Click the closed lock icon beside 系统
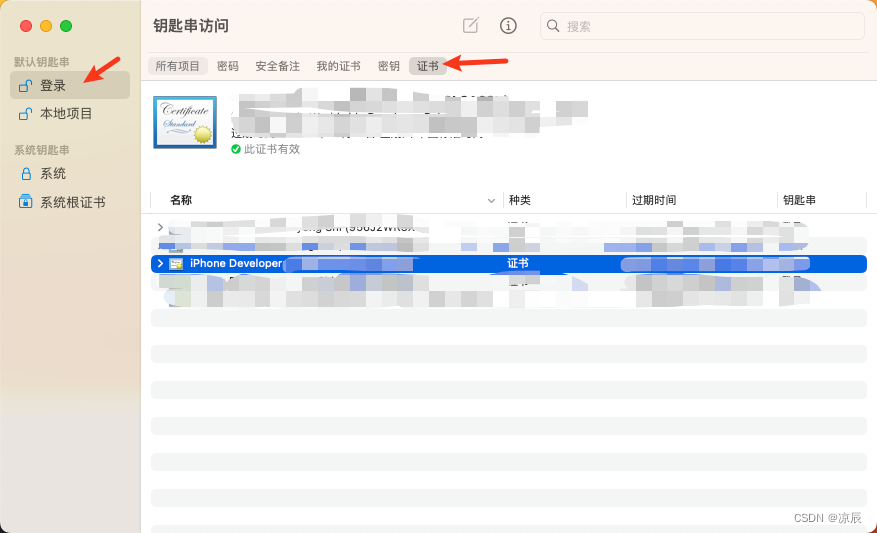877x533 pixels. [x=26, y=174]
